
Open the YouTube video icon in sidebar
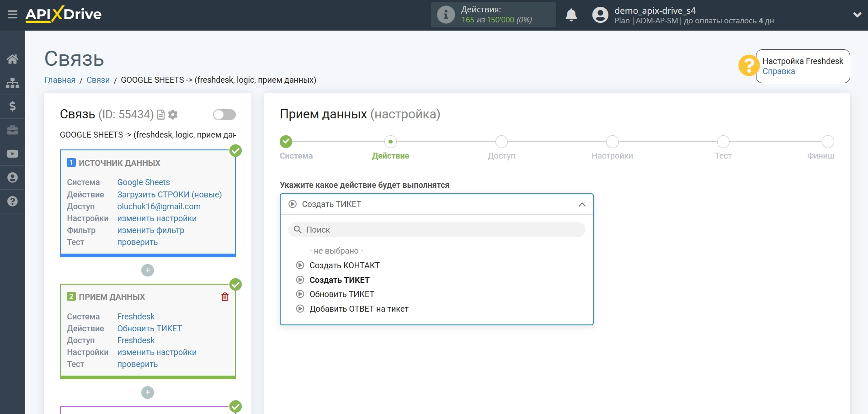point(12,154)
